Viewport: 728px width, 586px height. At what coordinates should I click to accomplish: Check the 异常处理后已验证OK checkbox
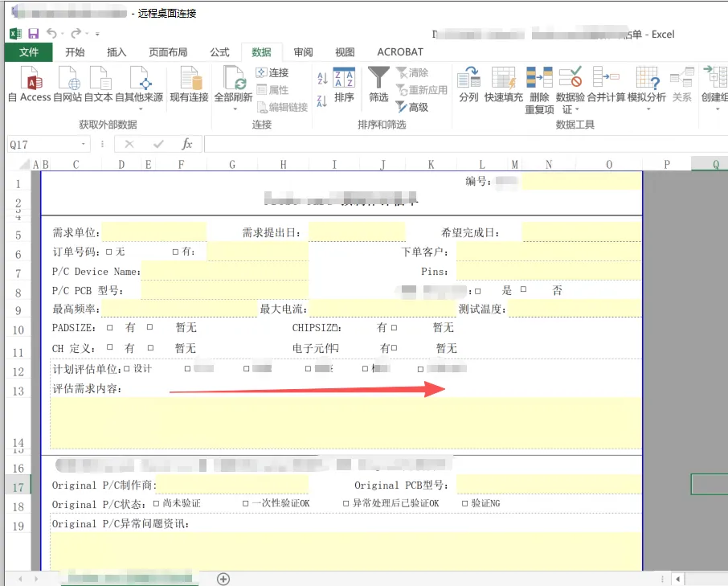pos(346,503)
